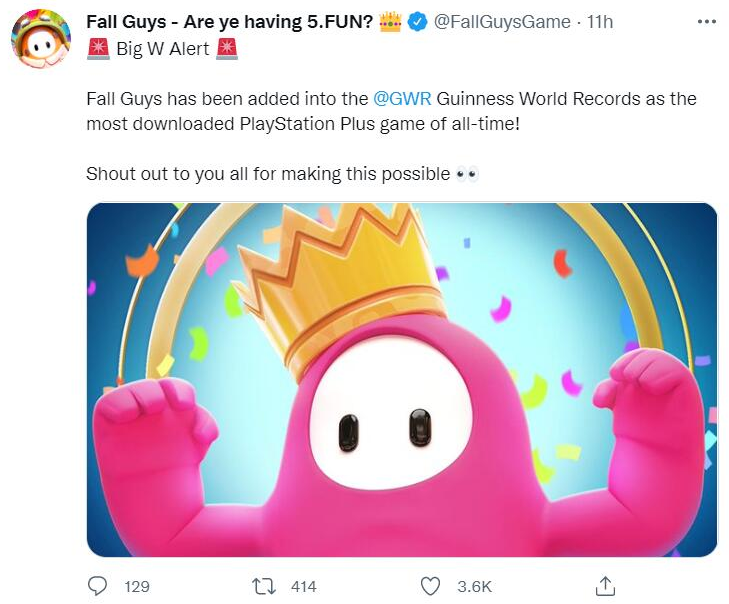This screenshot has height=604, width=729.
Task: Enlarge the pink crowned Fall Guy image
Action: [401, 379]
